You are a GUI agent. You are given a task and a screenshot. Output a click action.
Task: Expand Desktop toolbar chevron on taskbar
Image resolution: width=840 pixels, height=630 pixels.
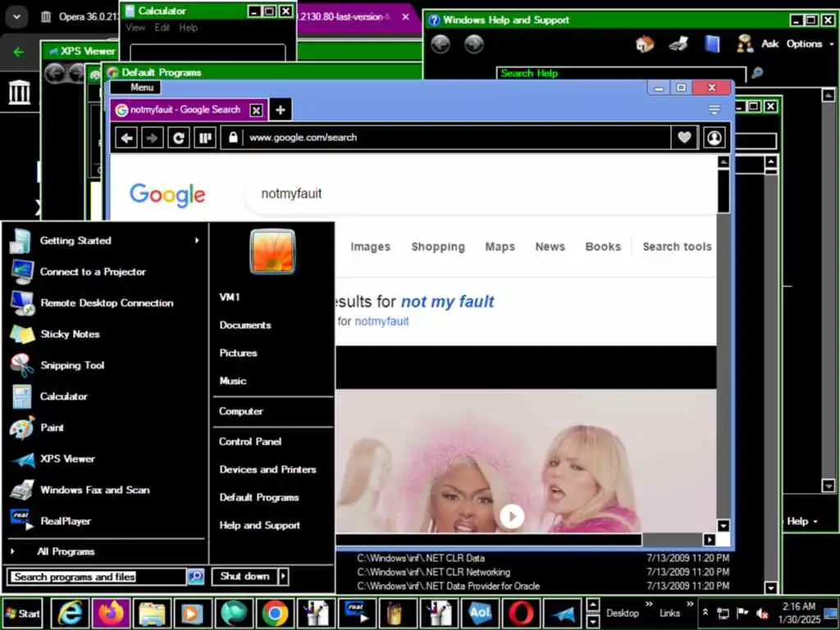649,605
